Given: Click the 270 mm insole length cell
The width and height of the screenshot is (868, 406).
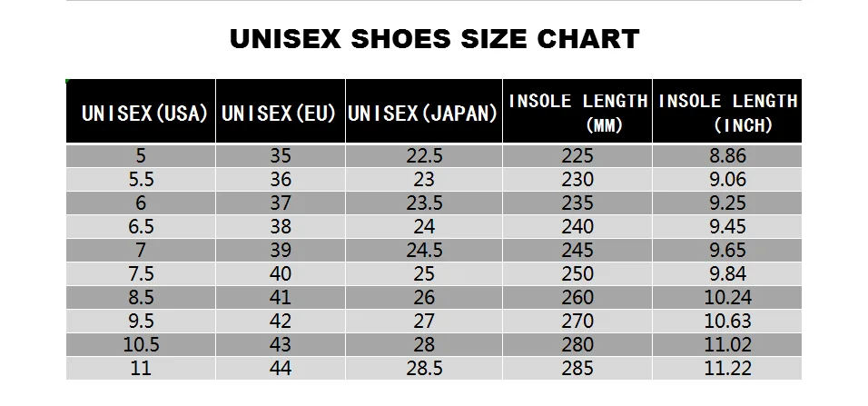Looking at the screenshot, I should click(577, 321).
